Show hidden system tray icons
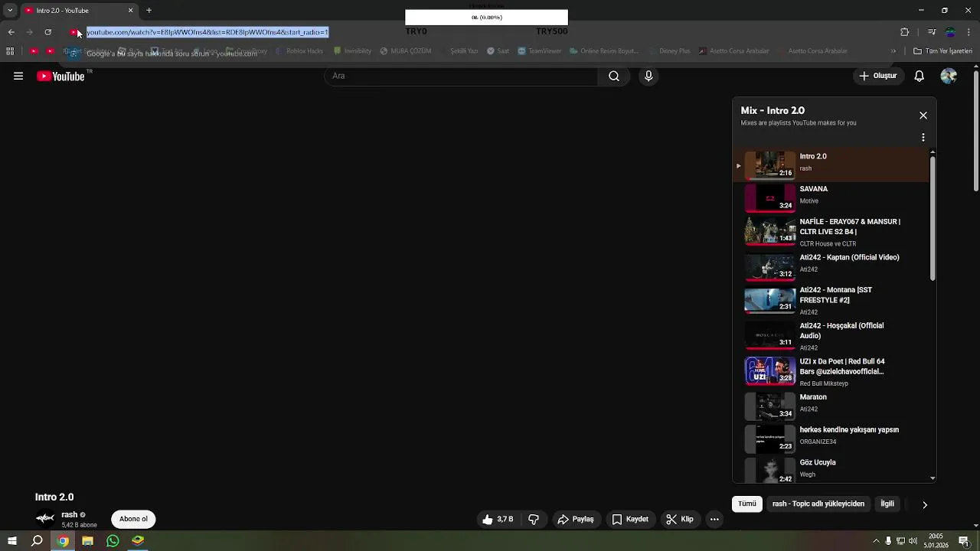The image size is (980, 551). [x=876, y=541]
